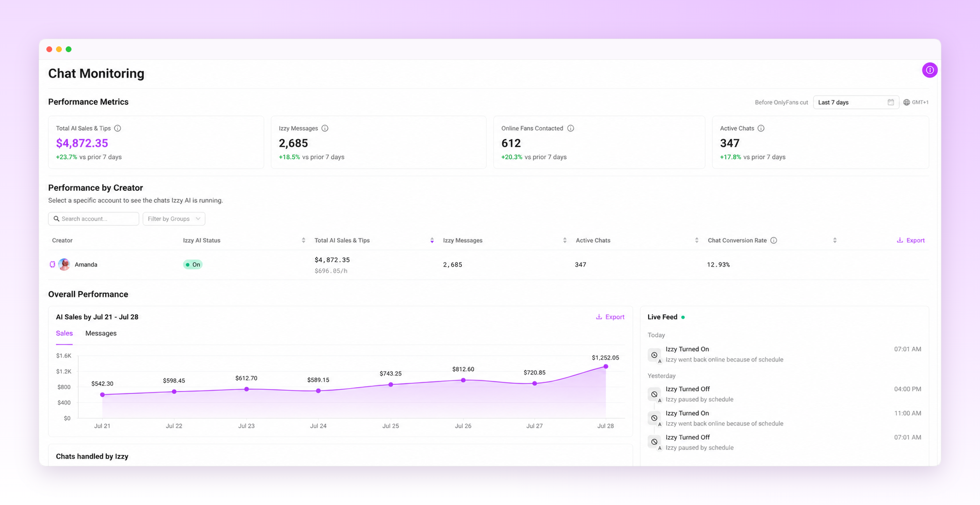The image size is (980, 505).
Task: Open Amanda's creator row by name
Action: click(86, 265)
